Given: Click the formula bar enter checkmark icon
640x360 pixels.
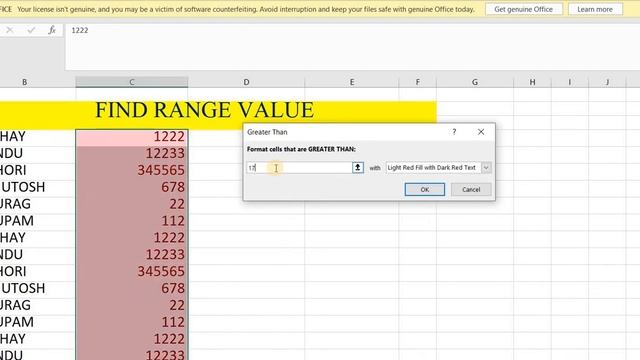Looking at the screenshot, I should pyautogui.click(x=31, y=30).
